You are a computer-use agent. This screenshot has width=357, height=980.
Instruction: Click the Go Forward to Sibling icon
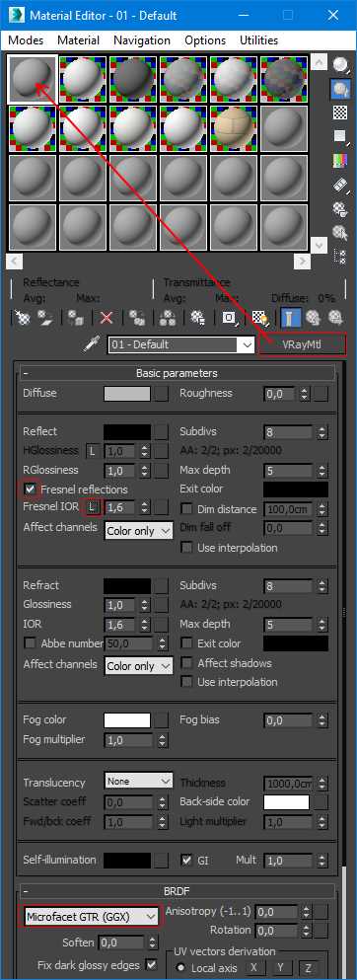[335, 318]
